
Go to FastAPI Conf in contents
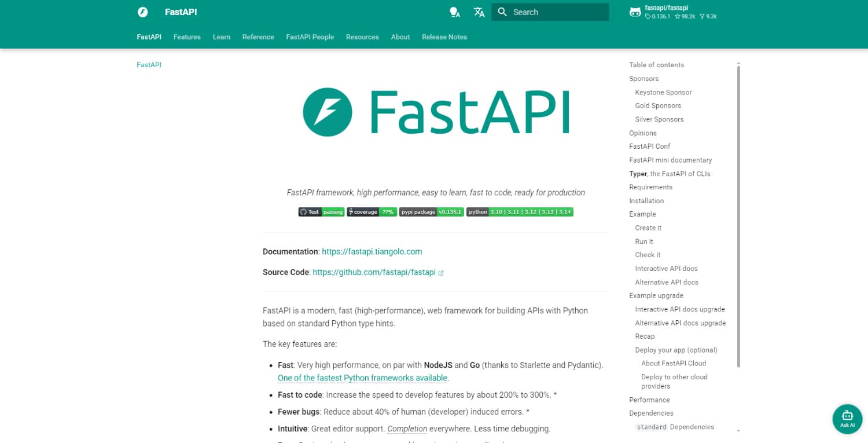(650, 147)
